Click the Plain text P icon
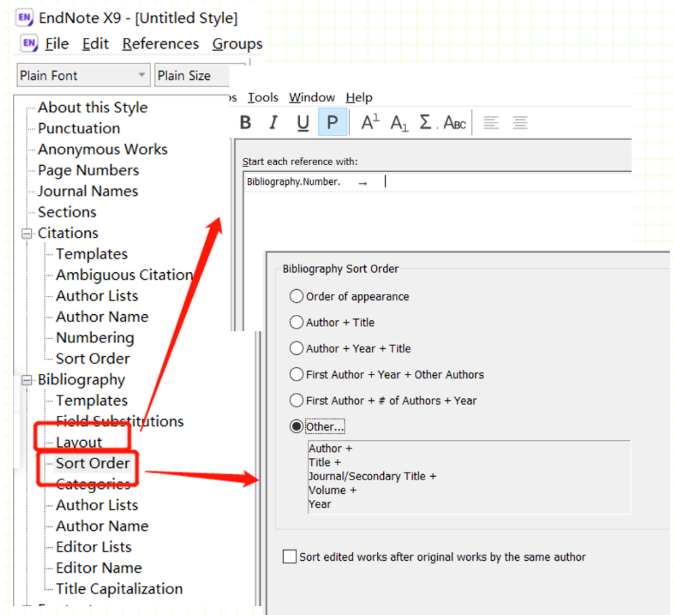Screen dimensions: 674x615 (x=332, y=122)
